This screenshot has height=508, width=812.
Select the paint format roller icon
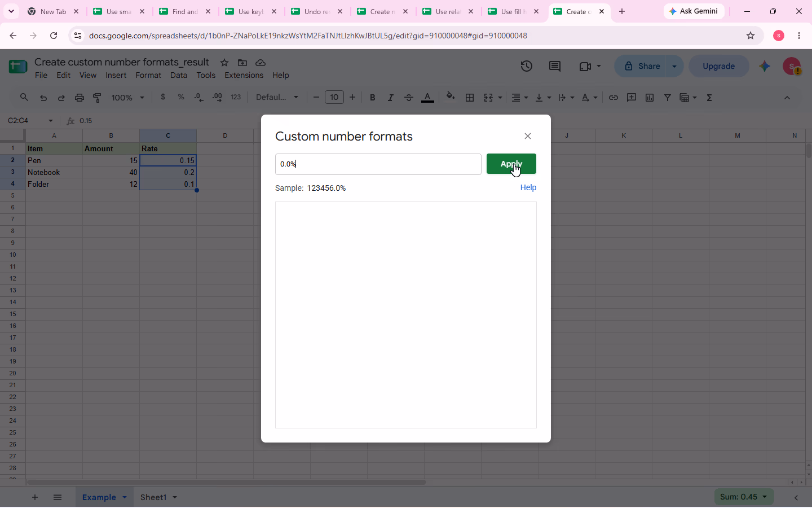coord(98,98)
